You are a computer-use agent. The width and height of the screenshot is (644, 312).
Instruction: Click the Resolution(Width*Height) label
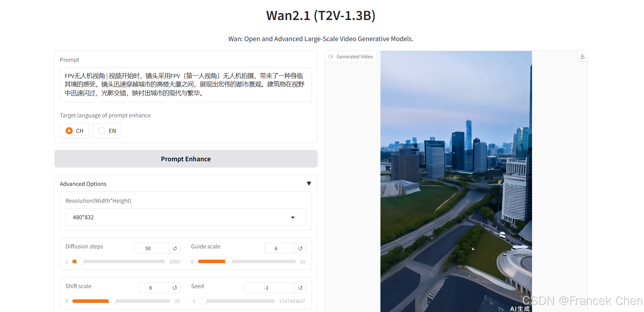pos(98,201)
